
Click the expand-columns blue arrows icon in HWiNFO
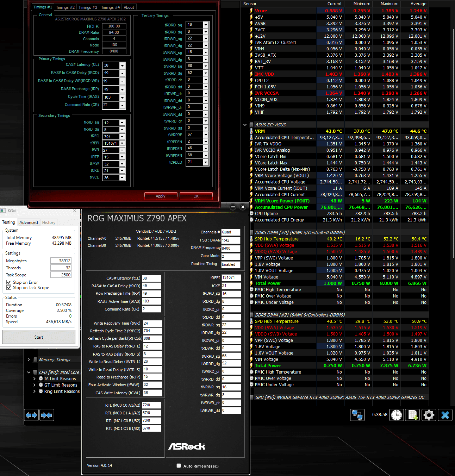(31, 415)
